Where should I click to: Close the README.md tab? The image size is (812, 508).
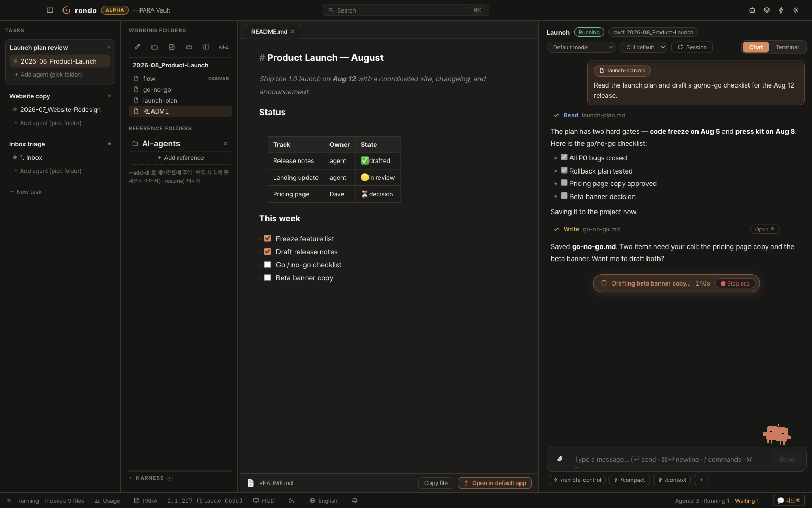(x=293, y=32)
